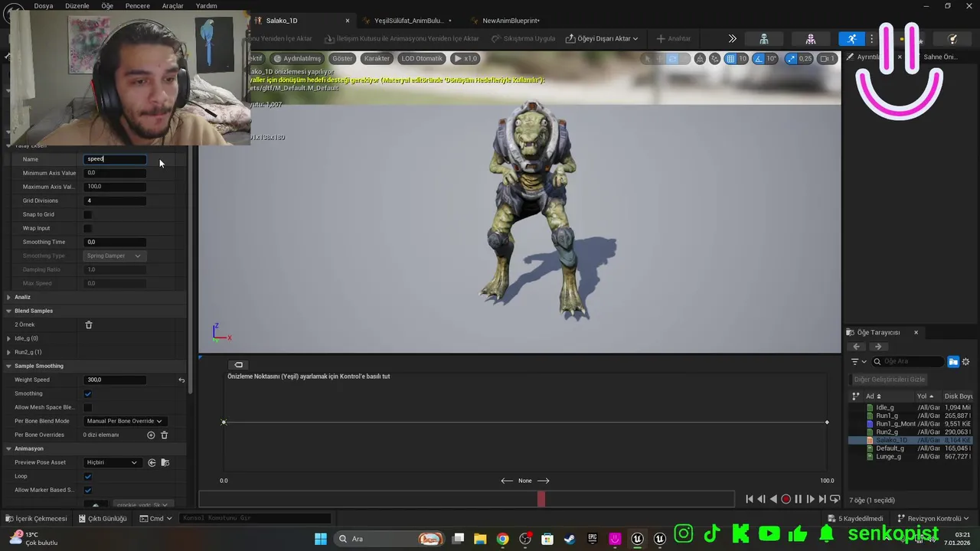This screenshot has width=980, height=551.
Task: Open the Araçlar menu
Action: click(173, 5)
